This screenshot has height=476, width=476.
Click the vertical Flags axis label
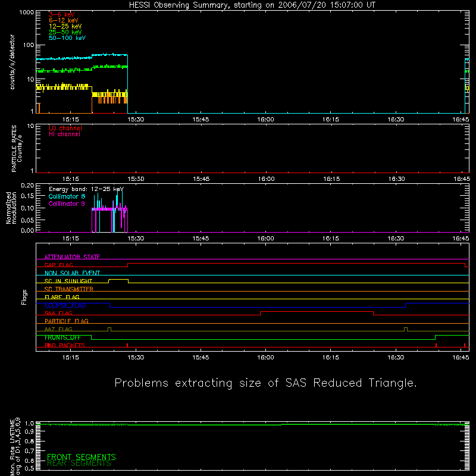tap(24, 297)
